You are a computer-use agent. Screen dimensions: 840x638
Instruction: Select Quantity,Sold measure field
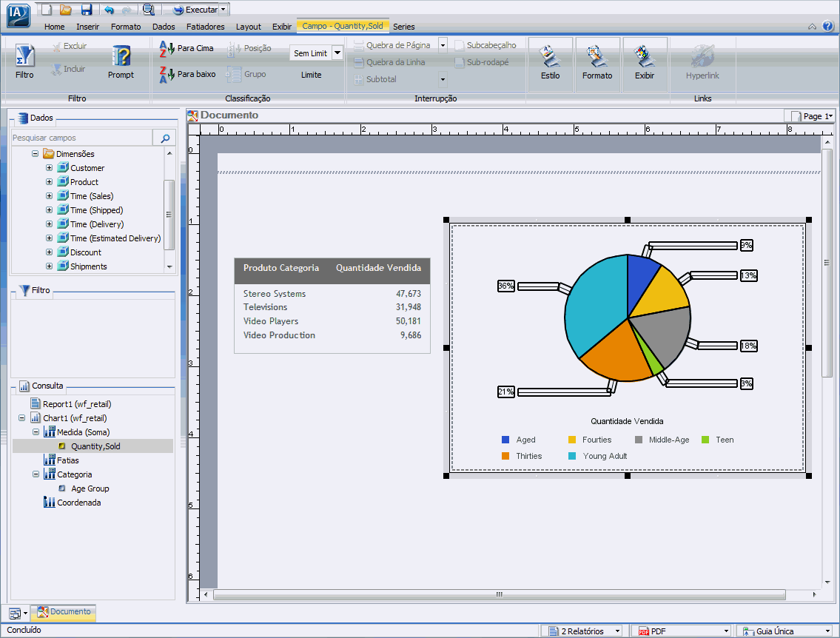pyautogui.click(x=95, y=446)
